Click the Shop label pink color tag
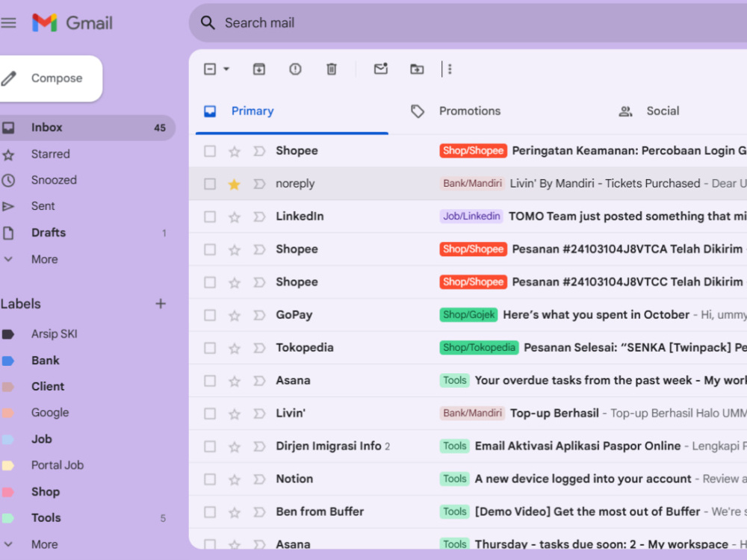Viewport: 747px width, 560px height. (7, 492)
